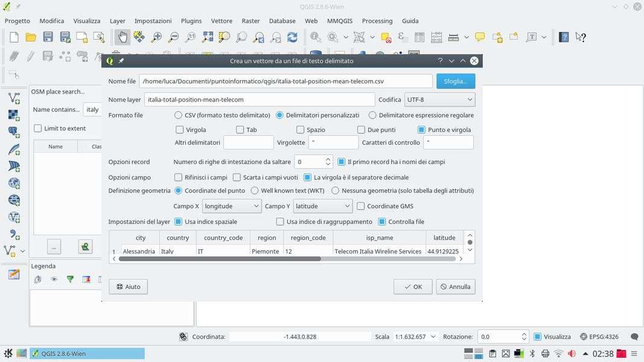Open the Vettore menu
Screen dimensions: 644x362
coord(221,21)
